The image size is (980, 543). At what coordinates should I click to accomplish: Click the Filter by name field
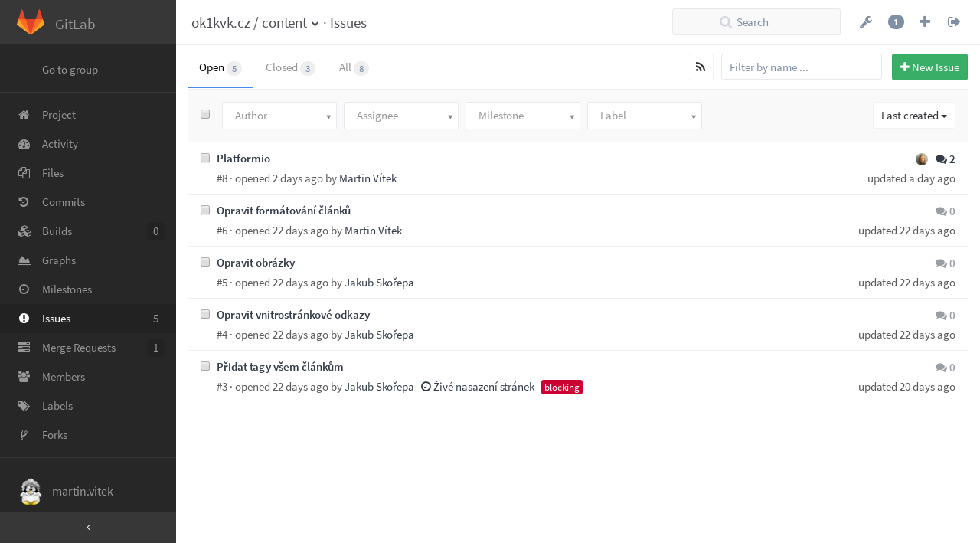[802, 67]
